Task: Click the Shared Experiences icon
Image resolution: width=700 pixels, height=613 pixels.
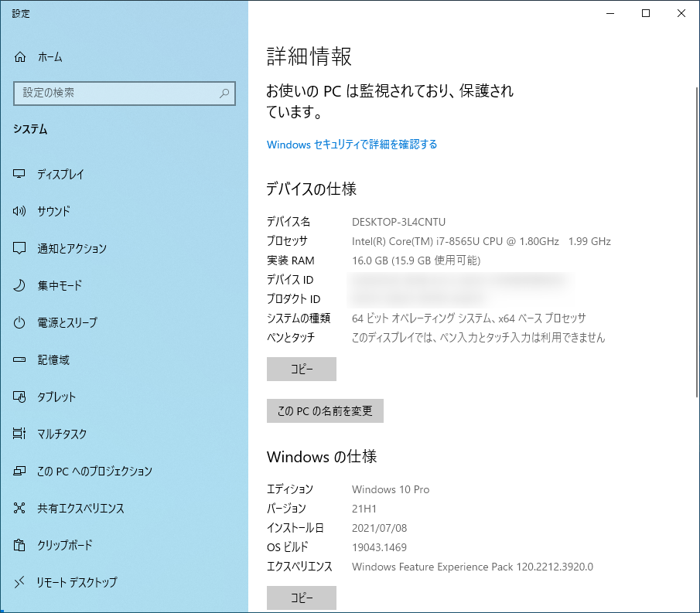Action: coord(19,508)
